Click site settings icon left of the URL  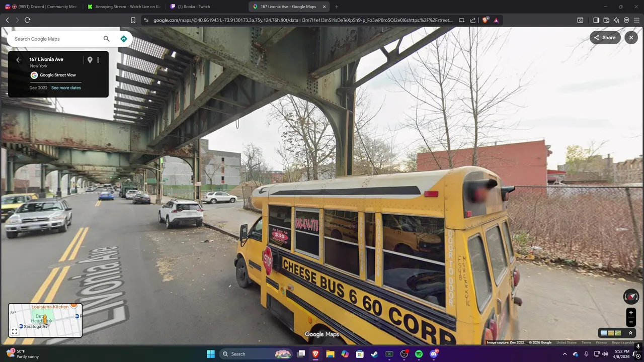tap(146, 20)
